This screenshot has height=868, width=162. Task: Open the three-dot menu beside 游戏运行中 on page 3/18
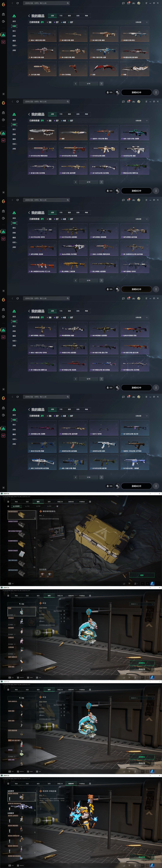pyautogui.click(x=156, y=92)
